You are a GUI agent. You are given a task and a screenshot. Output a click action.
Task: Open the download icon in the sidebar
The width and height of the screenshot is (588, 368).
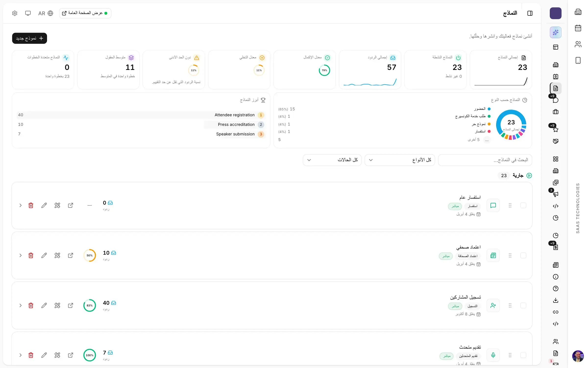point(556,300)
